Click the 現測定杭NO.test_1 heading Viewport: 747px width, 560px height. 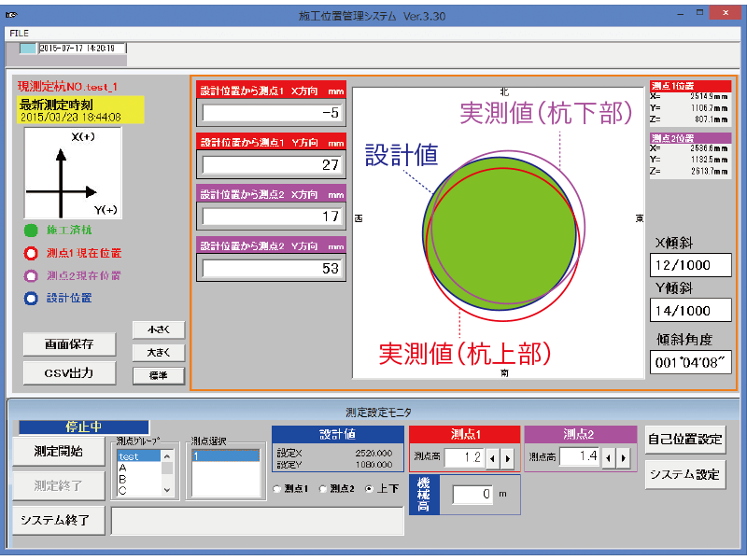pyautogui.click(x=67, y=87)
